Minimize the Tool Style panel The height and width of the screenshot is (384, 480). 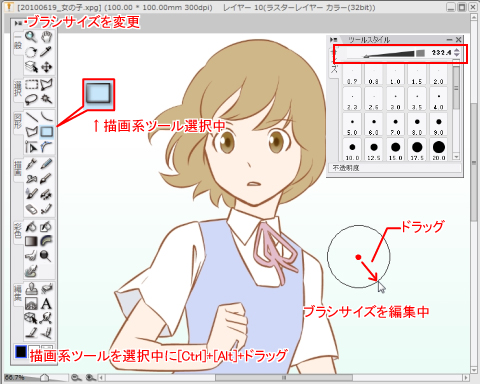click(449, 40)
